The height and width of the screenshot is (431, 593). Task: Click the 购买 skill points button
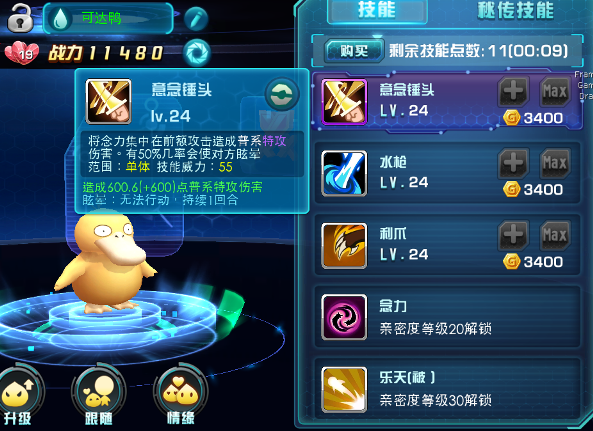tap(354, 50)
